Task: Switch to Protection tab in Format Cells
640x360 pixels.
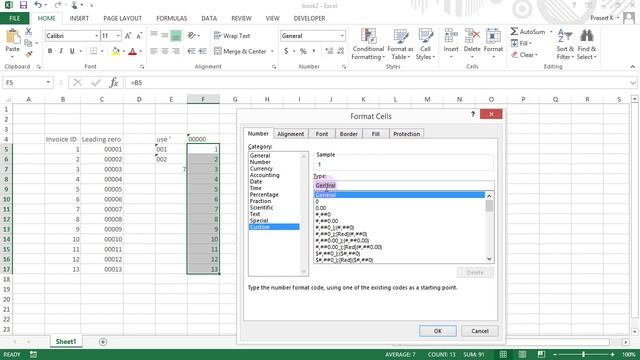Action: tap(407, 134)
